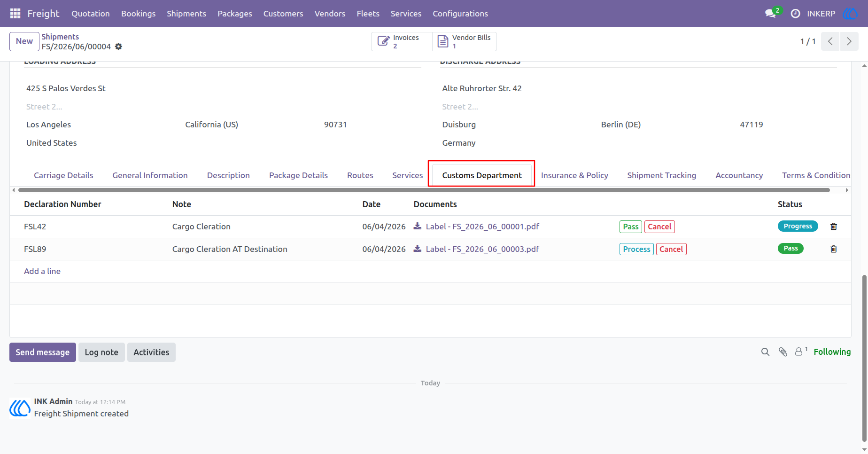868x454 pixels.
Task: Download Label FS_2026_06_00001.pdf icon
Action: coord(418,226)
